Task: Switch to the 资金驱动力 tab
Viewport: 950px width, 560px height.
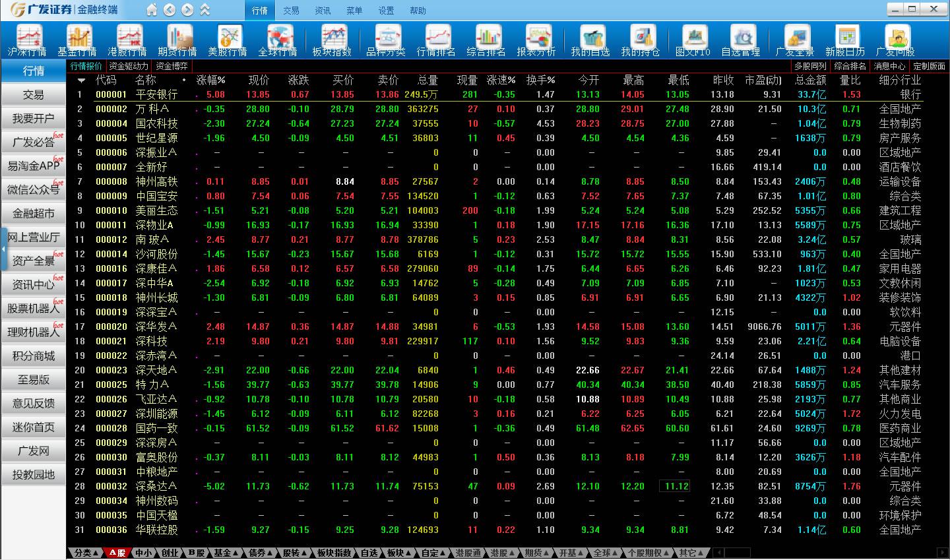Action: click(129, 66)
